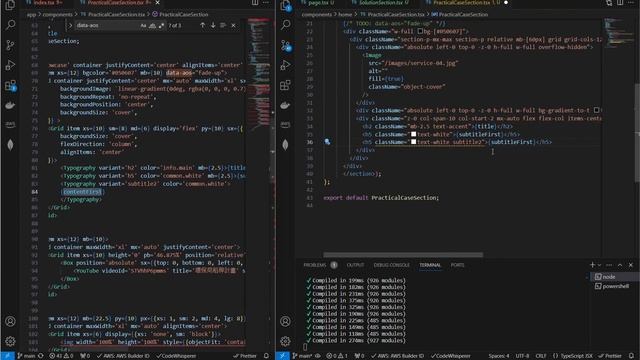The width and height of the screenshot is (640, 360).
Task: Toggle Use Regular Expression in find widget
Action: 161,25
